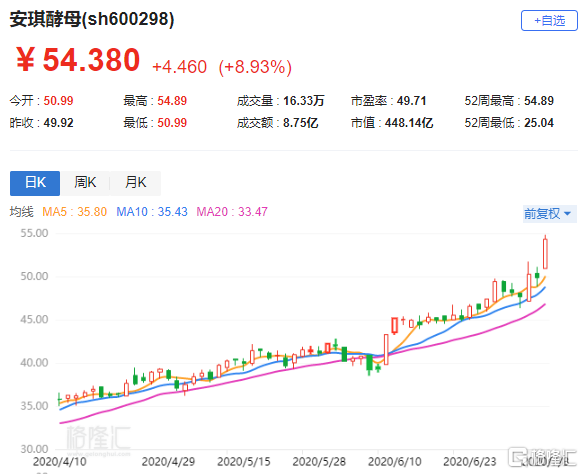Viewport: 583px width, 474px height.
Task: Click the 2020/6/23 date axis label
Action: (470, 462)
